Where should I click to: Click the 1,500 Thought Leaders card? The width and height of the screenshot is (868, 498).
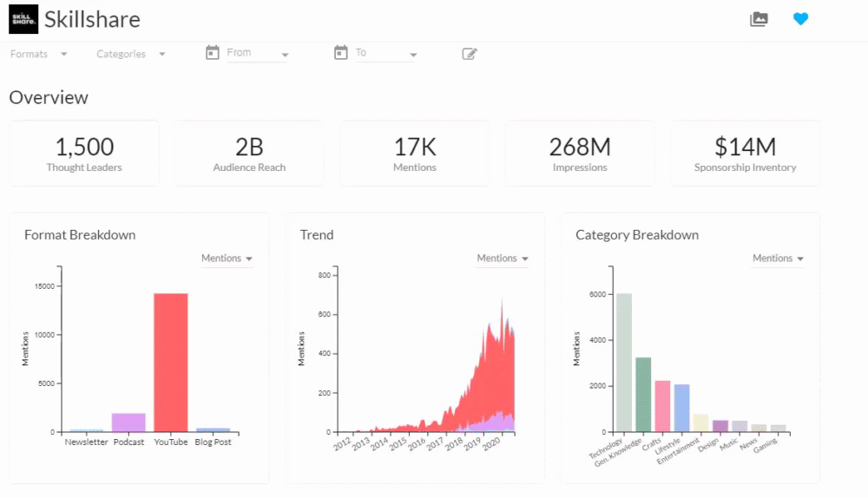point(84,154)
